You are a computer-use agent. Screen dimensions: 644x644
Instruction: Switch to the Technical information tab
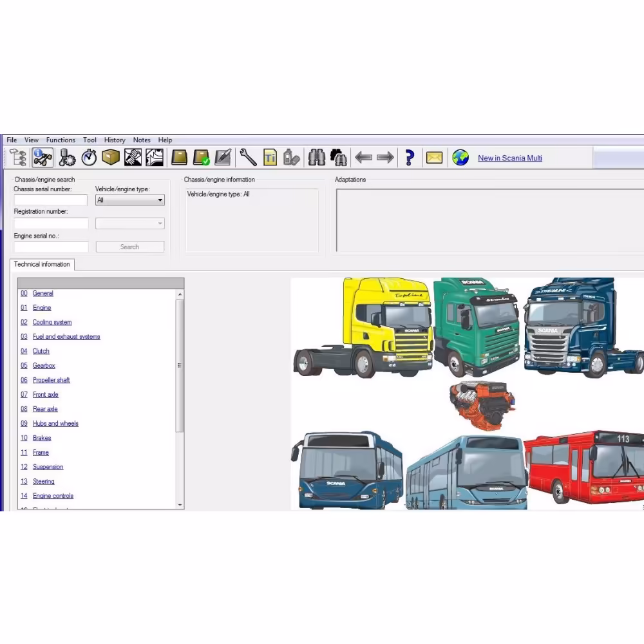point(42,264)
